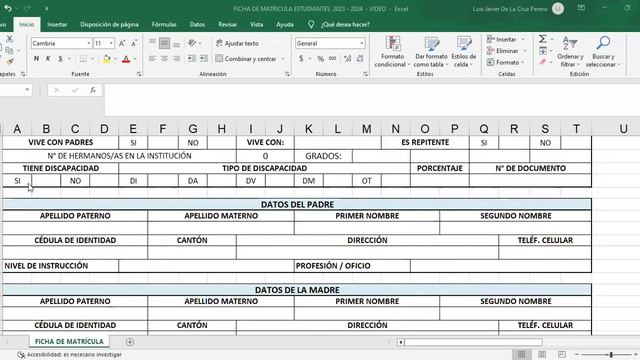
Task: Align text left icon
Action: tap(152, 59)
